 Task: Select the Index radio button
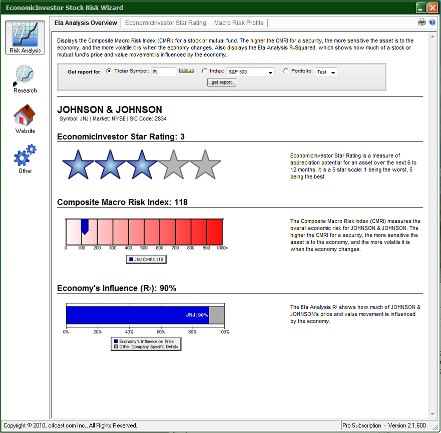click(x=204, y=71)
